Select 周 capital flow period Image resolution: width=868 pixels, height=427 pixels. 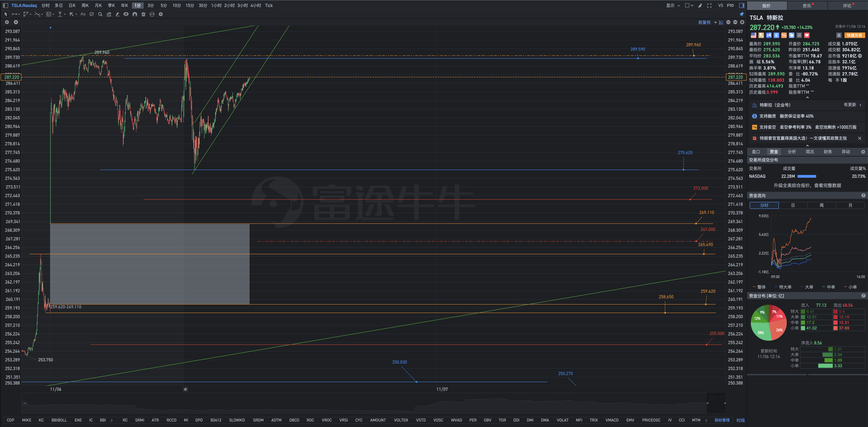pyautogui.click(x=822, y=205)
